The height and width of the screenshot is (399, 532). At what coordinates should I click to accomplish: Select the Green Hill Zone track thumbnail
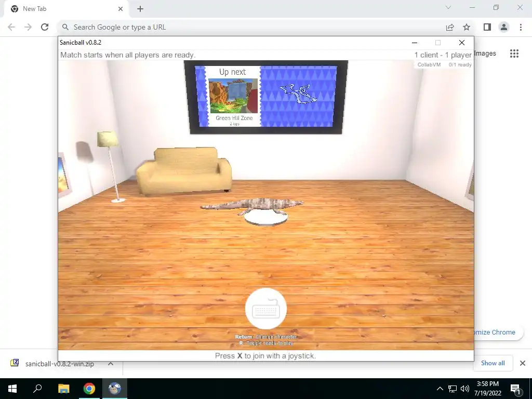click(233, 96)
